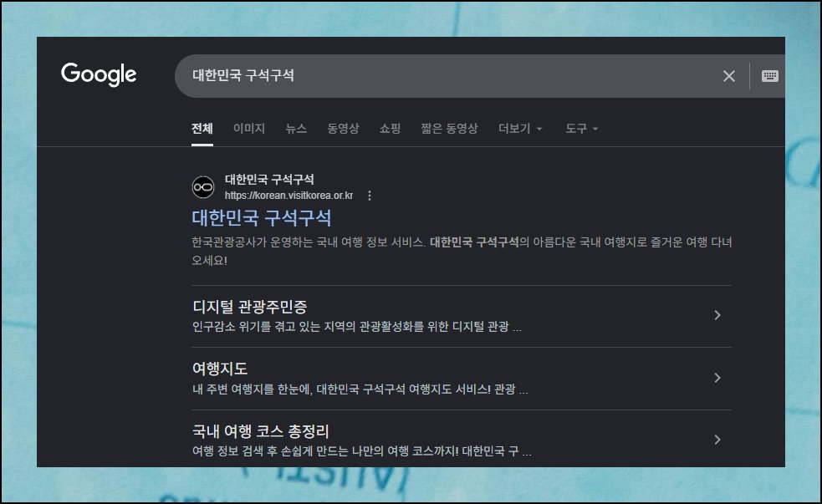
Task: Open the 뉴스 tab
Action: (296, 129)
